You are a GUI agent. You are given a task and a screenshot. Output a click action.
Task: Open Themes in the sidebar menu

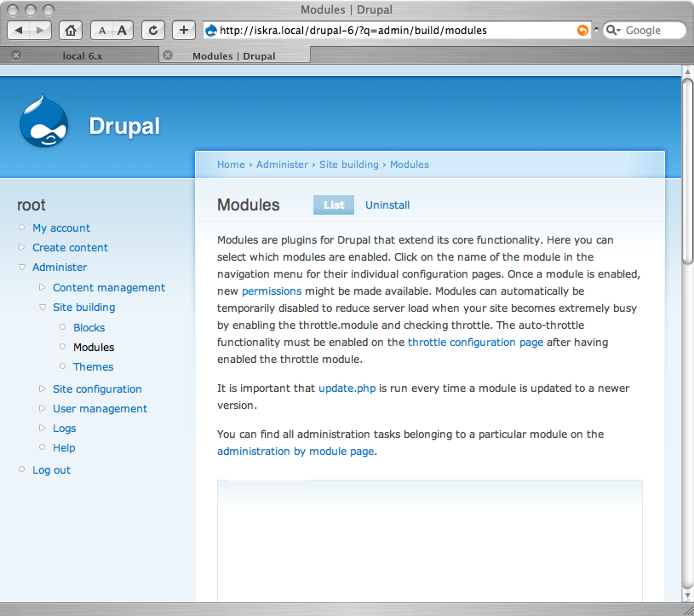pyautogui.click(x=93, y=366)
